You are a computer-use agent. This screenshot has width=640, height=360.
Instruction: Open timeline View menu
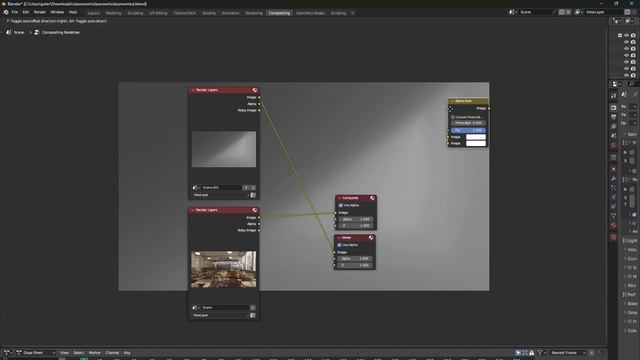[64, 353]
